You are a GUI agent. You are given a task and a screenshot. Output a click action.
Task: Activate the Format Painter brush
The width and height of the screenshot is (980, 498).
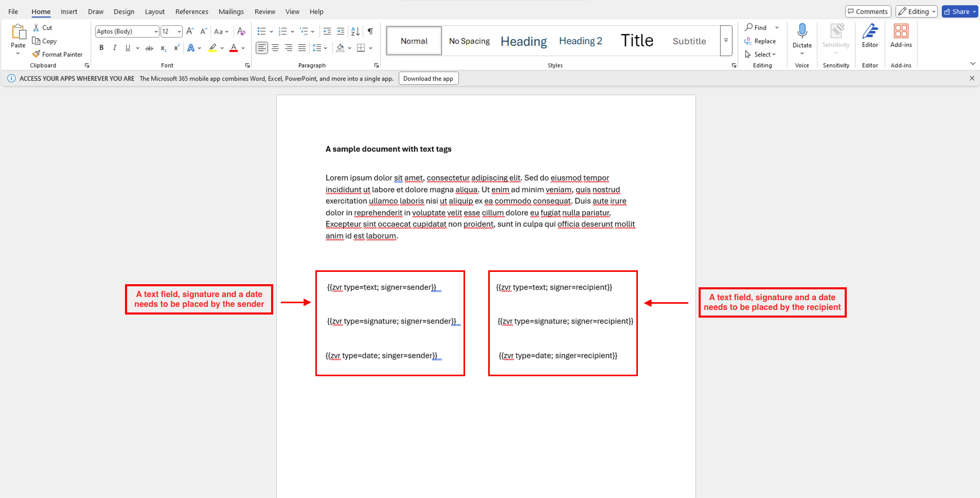[x=36, y=54]
